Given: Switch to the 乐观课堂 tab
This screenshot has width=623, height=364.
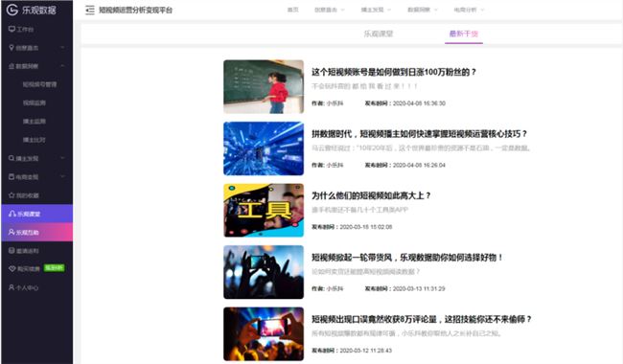Looking at the screenshot, I should click(x=379, y=34).
